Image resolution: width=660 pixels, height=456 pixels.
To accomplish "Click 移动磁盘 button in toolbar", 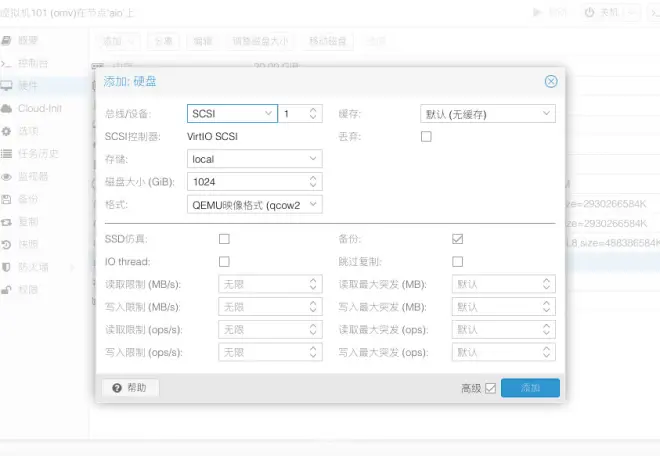I will (327, 41).
